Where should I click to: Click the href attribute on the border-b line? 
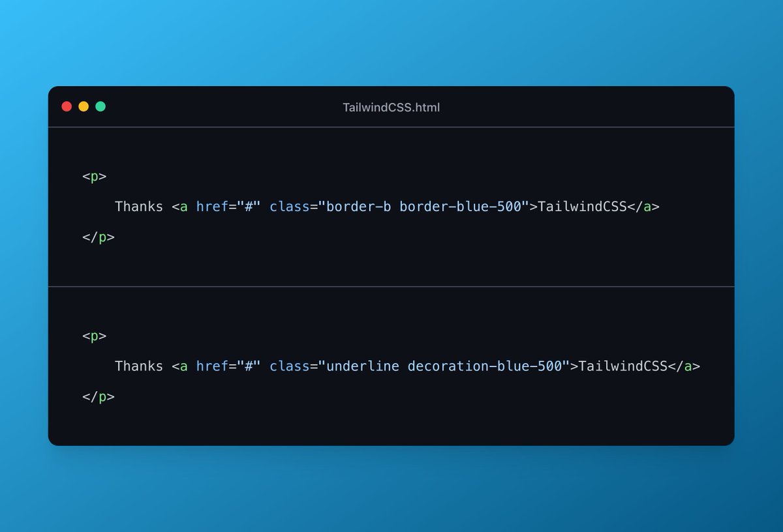point(212,207)
